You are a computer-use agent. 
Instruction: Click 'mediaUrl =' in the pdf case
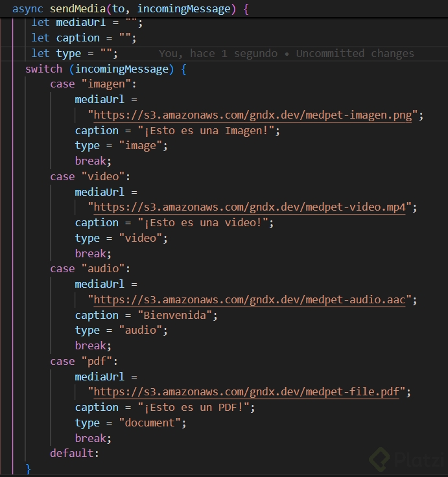[x=106, y=377]
